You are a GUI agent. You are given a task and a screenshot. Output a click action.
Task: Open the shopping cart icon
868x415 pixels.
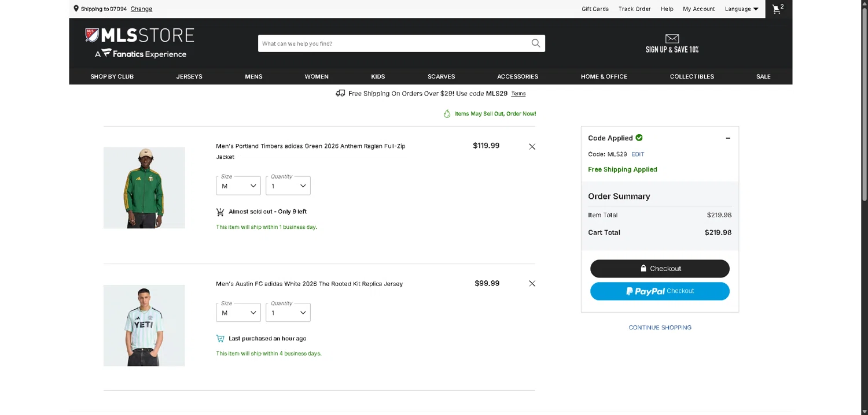pos(777,9)
